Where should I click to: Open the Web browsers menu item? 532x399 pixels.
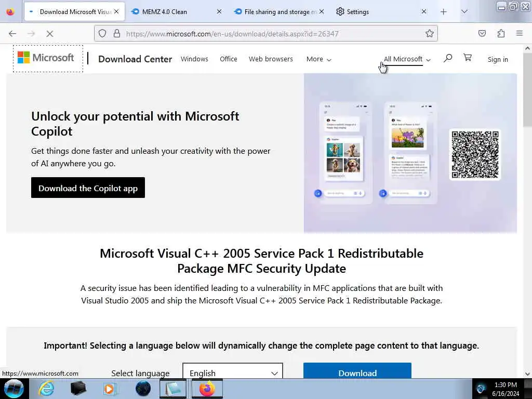pos(271,59)
